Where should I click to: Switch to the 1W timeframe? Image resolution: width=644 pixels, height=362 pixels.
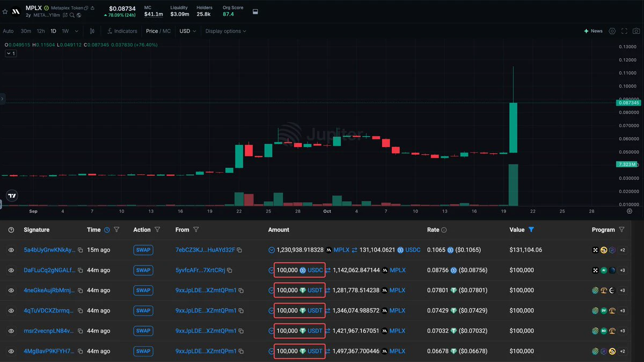click(x=65, y=31)
